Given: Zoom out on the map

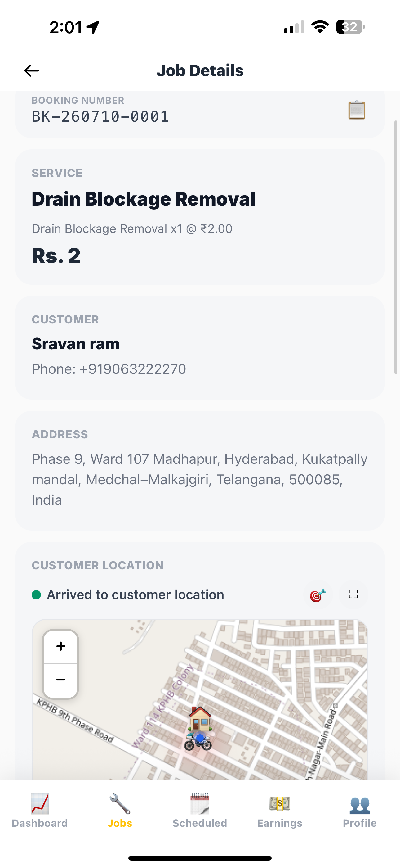Looking at the screenshot, I should click(60, 680).
